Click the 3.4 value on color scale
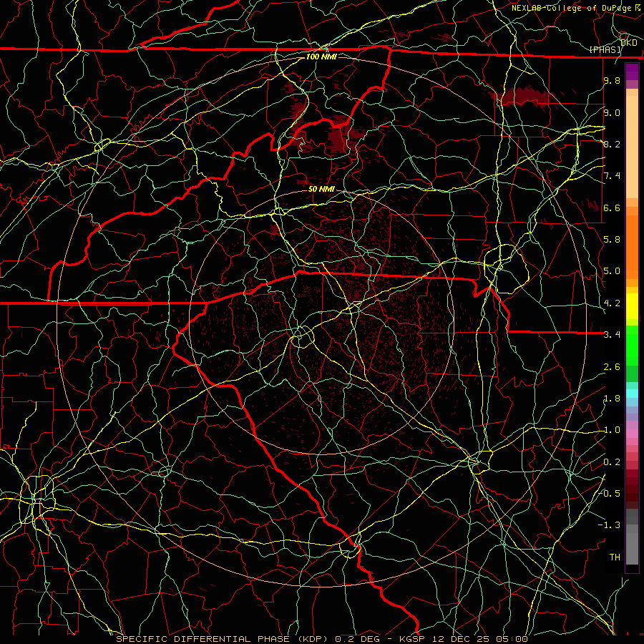644x644 pixels. click(612, 335)
